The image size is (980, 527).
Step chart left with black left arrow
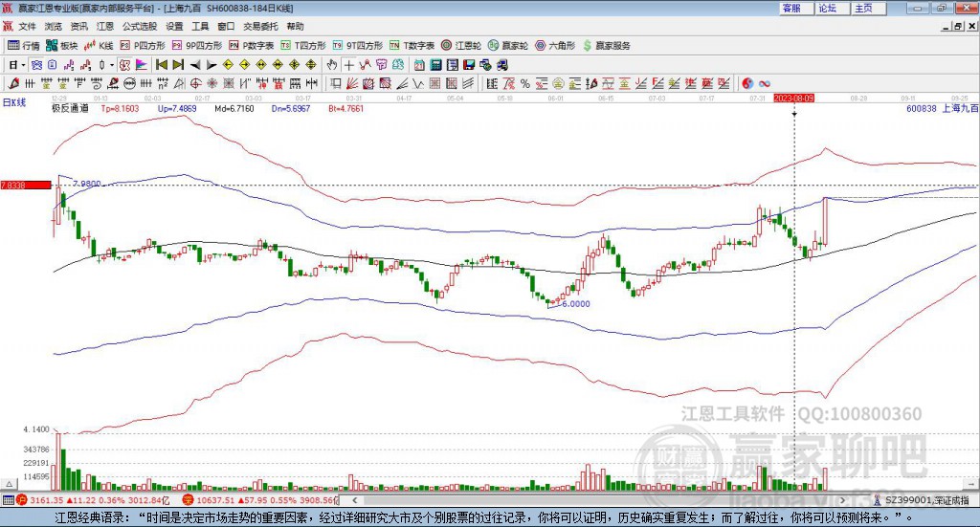click(195, 65)
